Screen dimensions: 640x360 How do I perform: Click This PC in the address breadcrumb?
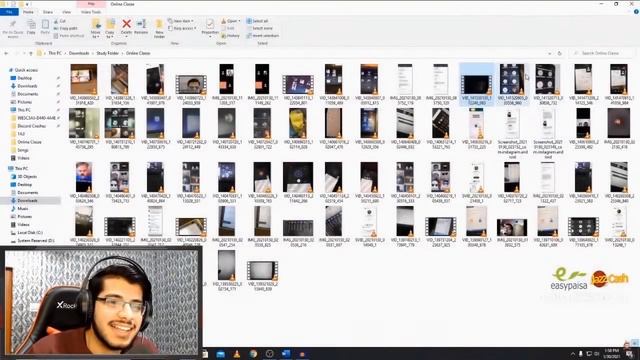pos(55,53)
